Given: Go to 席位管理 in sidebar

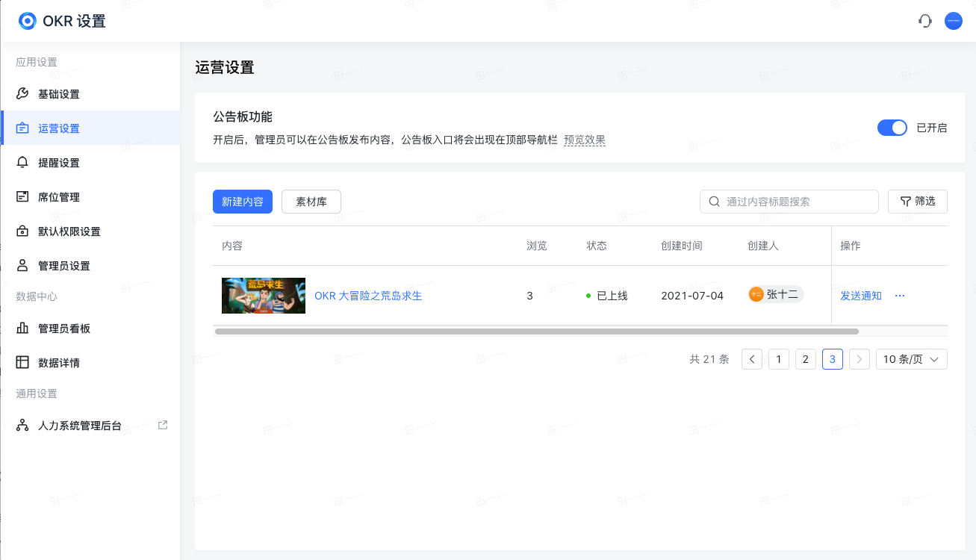Looking at the screenshot, I should point(90,197).
